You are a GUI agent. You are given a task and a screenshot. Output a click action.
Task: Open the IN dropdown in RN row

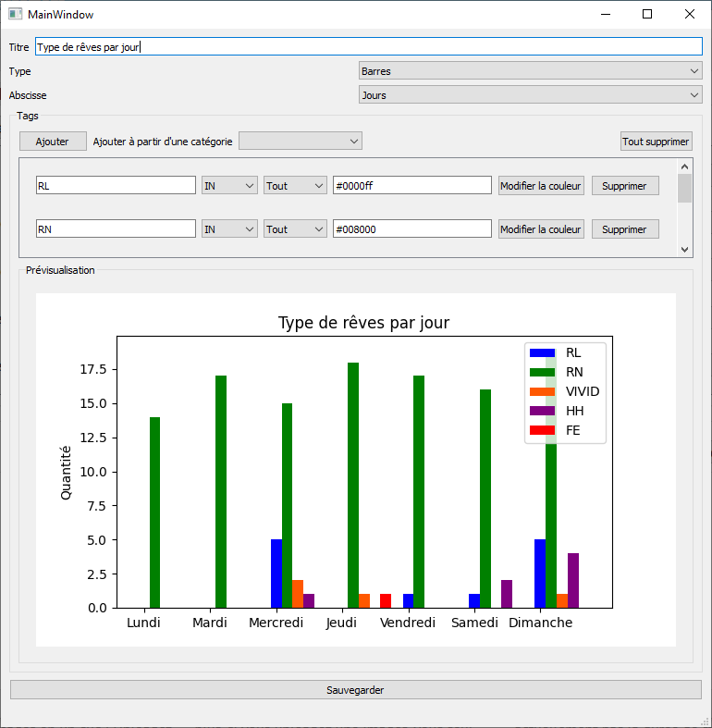pyautogui.click(x=229, y=229)
